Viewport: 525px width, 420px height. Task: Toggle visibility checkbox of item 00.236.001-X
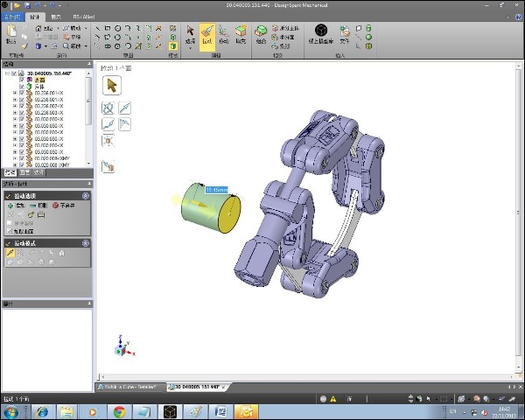(x=22, y=94)
